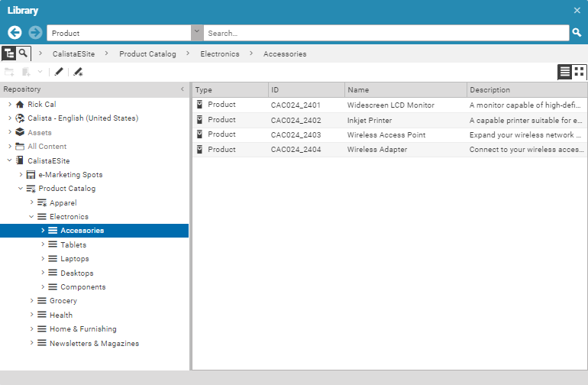Click the pencil-with-star edit icon
This screenshot has width=588, height=385.
(x=78, y=72)
